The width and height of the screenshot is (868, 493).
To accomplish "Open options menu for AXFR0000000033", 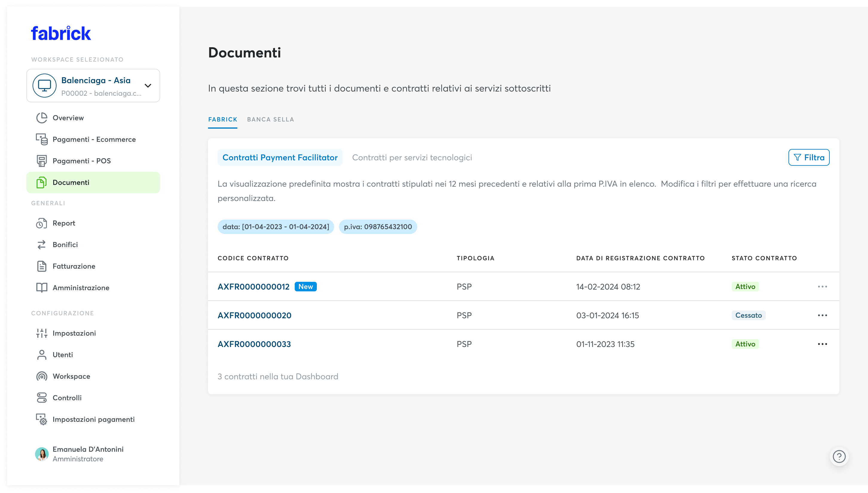I will 823,344.
